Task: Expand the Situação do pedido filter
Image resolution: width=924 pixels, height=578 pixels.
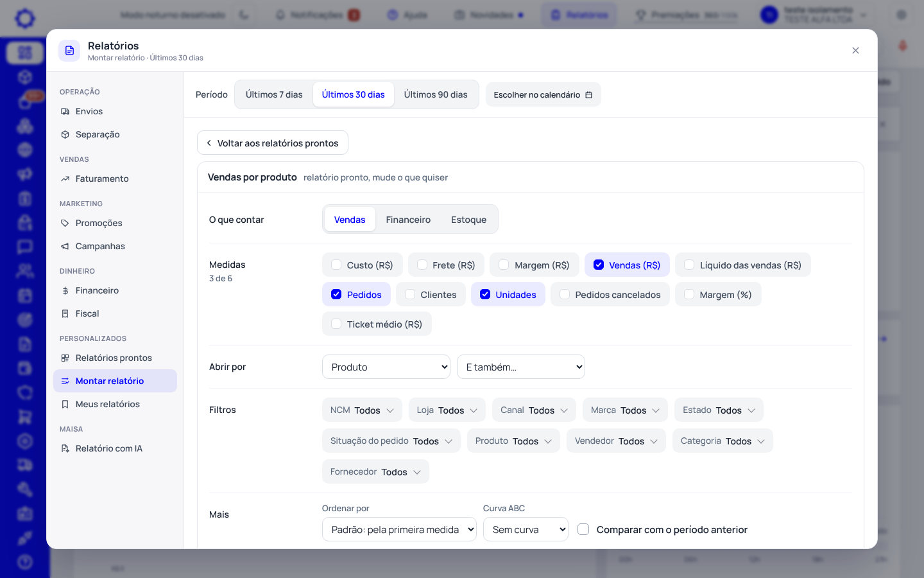Action: 391,441
